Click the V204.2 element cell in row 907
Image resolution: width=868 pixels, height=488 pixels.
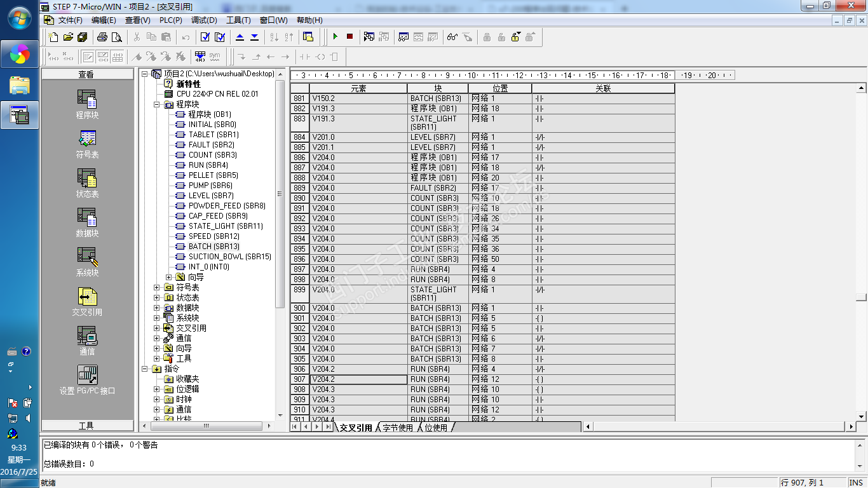tap(358, 379)
